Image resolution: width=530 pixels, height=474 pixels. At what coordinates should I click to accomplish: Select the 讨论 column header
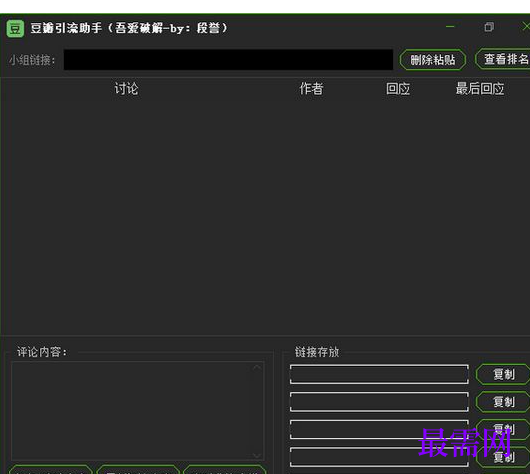click(x=126, y=89)
